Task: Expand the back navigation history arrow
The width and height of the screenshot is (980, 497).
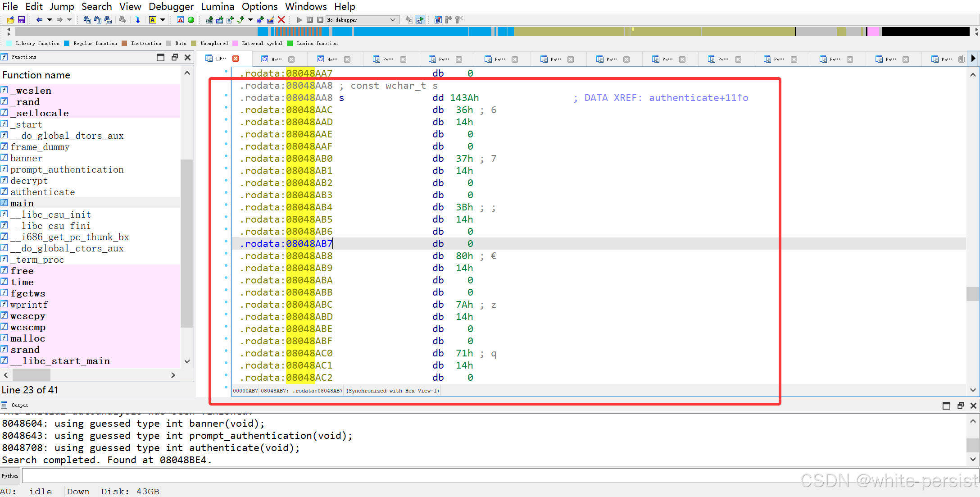Action: click(50, 20)
